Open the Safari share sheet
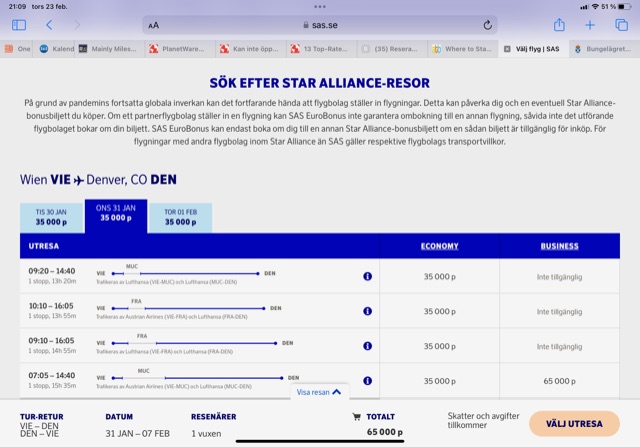640x447 pixels. [558, 25]
